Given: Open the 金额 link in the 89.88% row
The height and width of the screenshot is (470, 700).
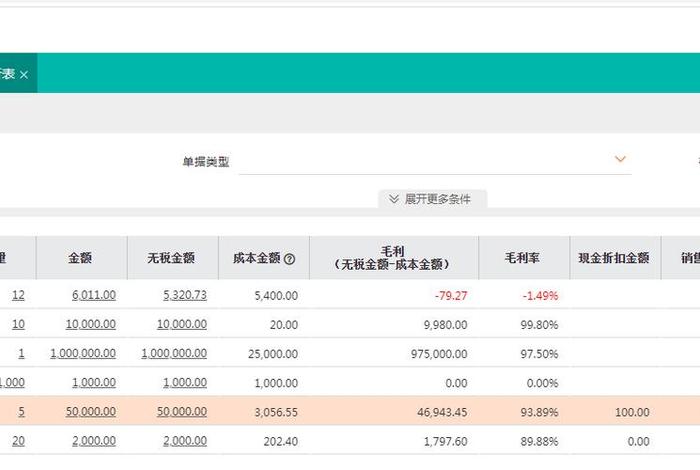Looking at the screenshot, I should (94, 441).
